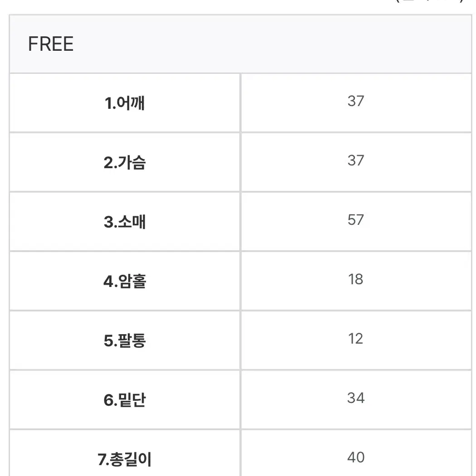Click empty area right of FREE

273,44
